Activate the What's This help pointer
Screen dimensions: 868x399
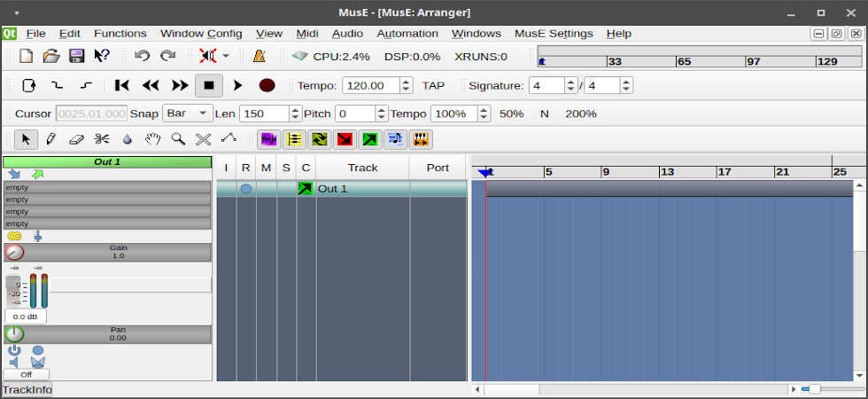pyautogui.click(x=102, y=56)
